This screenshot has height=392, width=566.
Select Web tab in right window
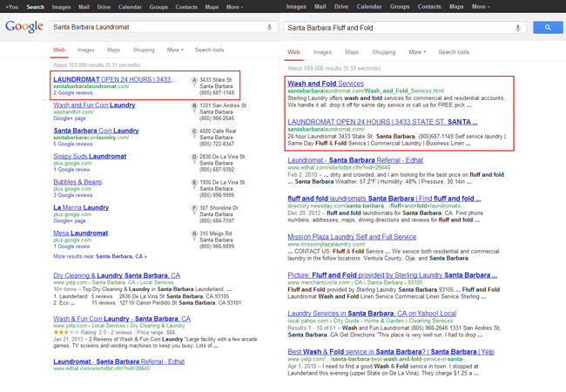[x=293, y=52]
